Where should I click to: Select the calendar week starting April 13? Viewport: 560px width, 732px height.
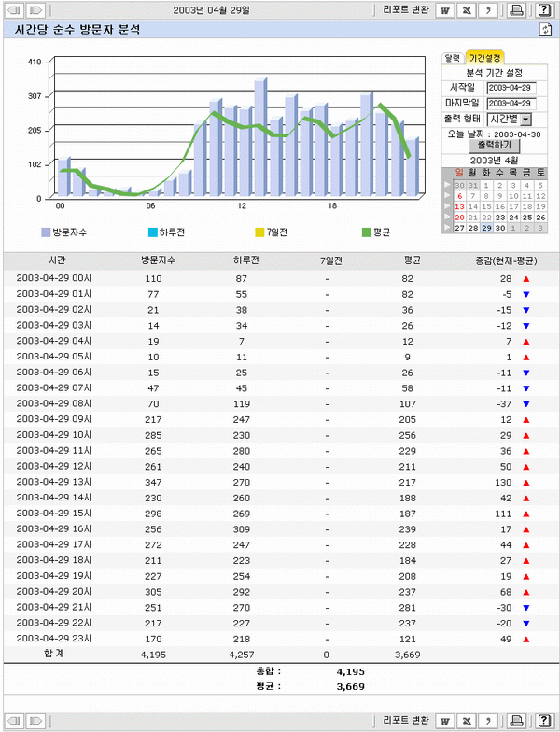click(447, 206)
